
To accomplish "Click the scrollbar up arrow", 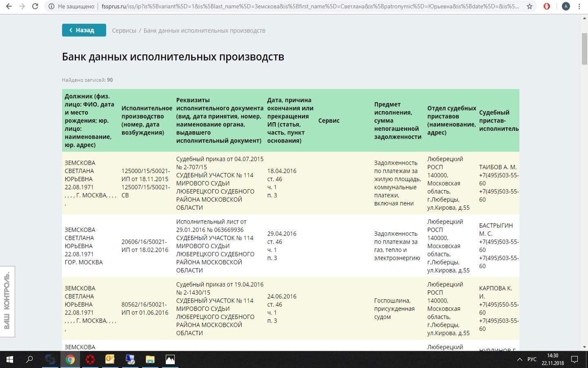I will pyautogui.click(x=585, y=18).
